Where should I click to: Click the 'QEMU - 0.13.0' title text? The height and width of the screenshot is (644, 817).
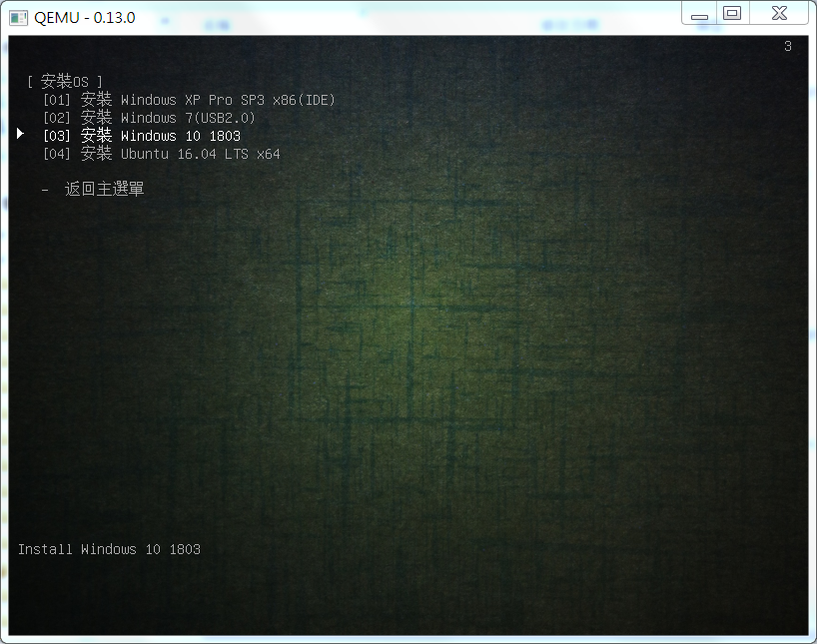click(85, 18)
